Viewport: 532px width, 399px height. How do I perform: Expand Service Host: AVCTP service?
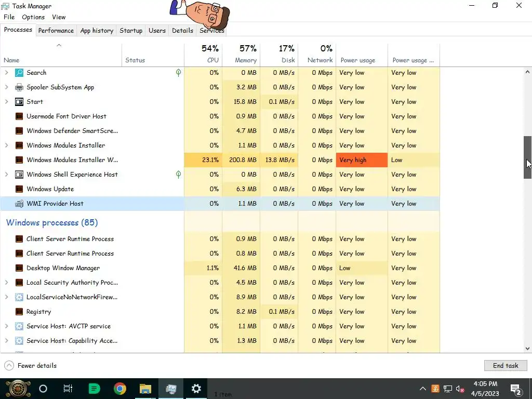(6, 326)
